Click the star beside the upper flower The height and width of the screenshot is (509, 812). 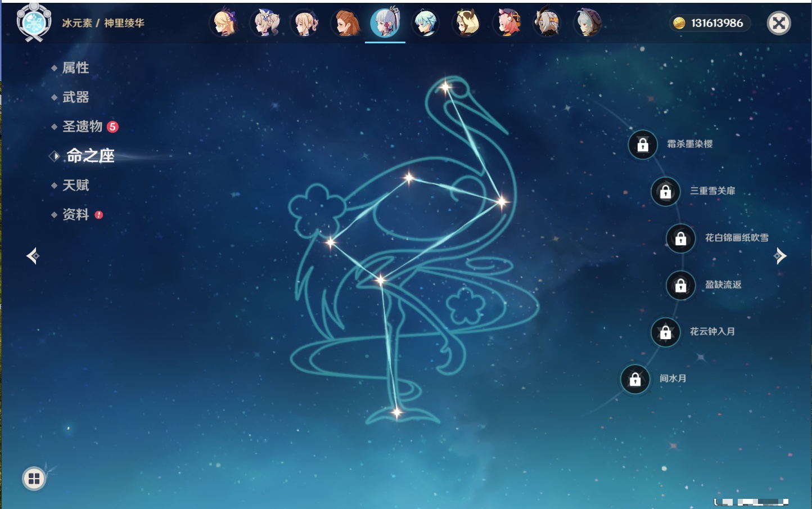tap(331, 242)
